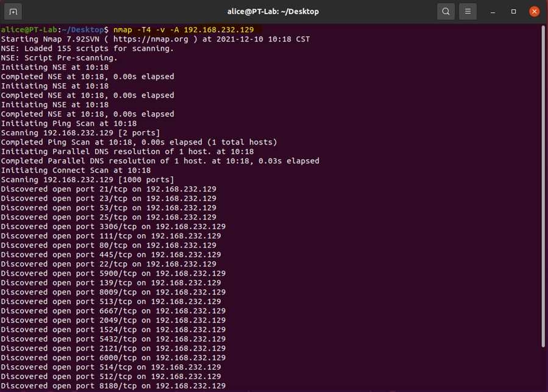Click 'Scanning 192.168.232.129 [1000 ports]' line
This screenshot has width=548, height=392.
tap(87, 180)
